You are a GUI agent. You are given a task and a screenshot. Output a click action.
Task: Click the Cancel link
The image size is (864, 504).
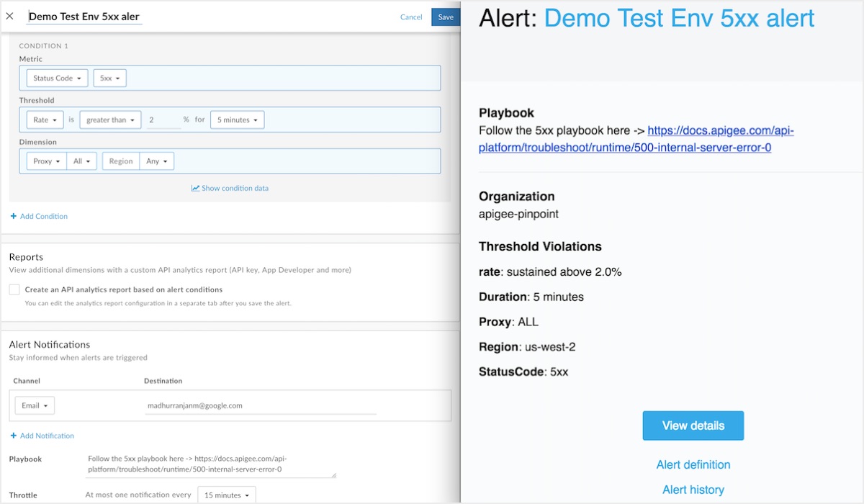tap(411, 17)
